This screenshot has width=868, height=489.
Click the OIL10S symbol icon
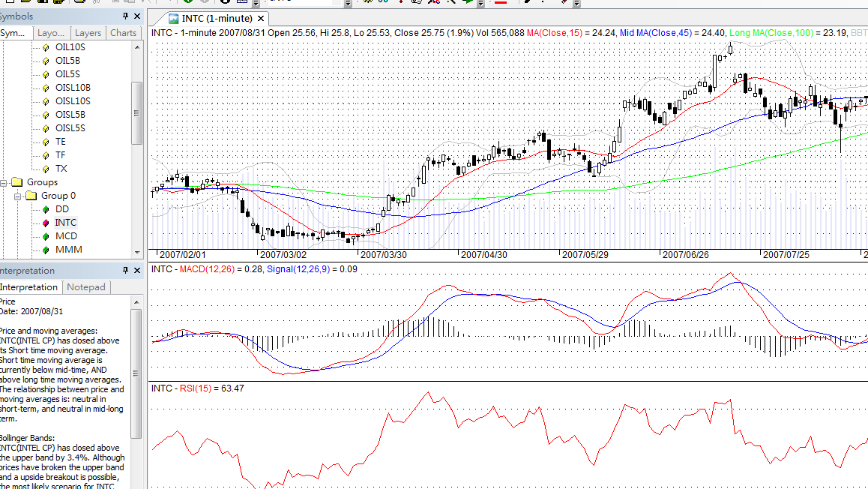46,48
